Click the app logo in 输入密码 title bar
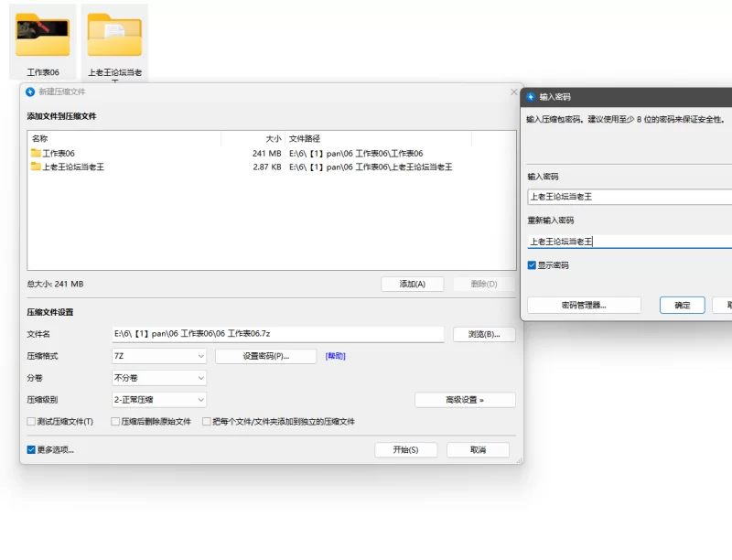Image resolution: width=732 pixels, height=560 pixels. coord(531,97)
